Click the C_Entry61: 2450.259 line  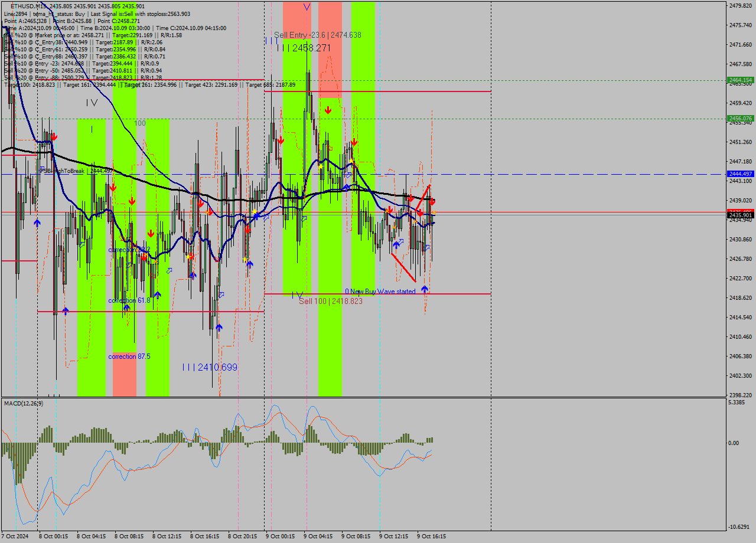pos(84,49)
